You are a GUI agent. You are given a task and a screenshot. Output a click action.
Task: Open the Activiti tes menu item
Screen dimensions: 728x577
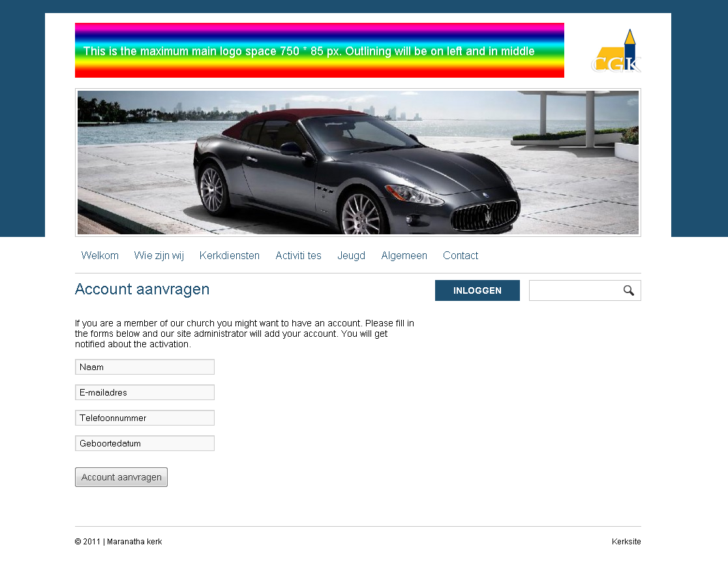click(299, 255)
